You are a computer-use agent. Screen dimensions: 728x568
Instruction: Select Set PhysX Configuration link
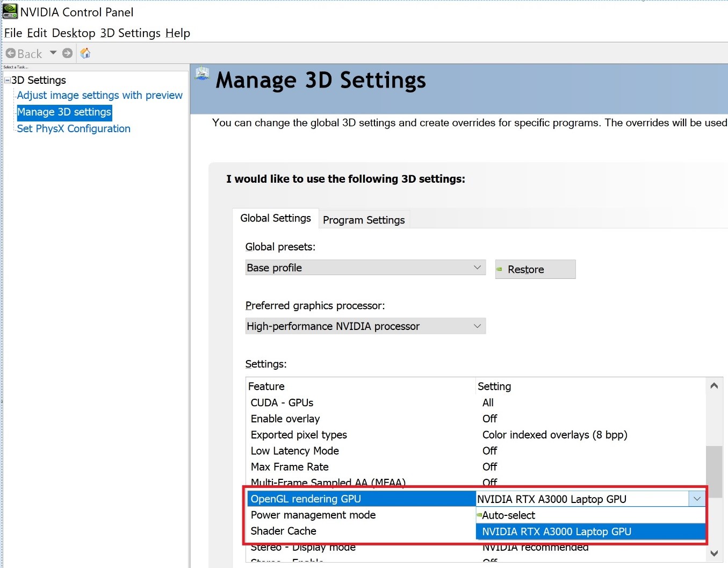(x=74, y=128)
